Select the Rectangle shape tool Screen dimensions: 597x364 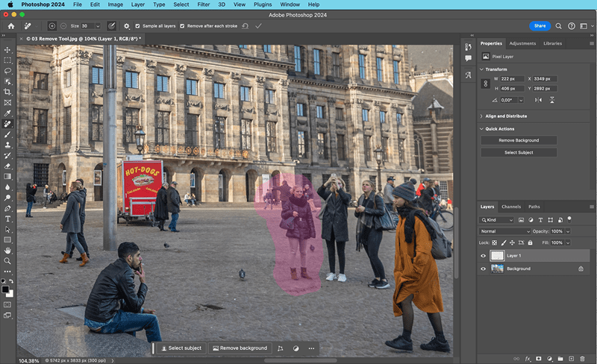pyautogui.click(x=7, y=240)
